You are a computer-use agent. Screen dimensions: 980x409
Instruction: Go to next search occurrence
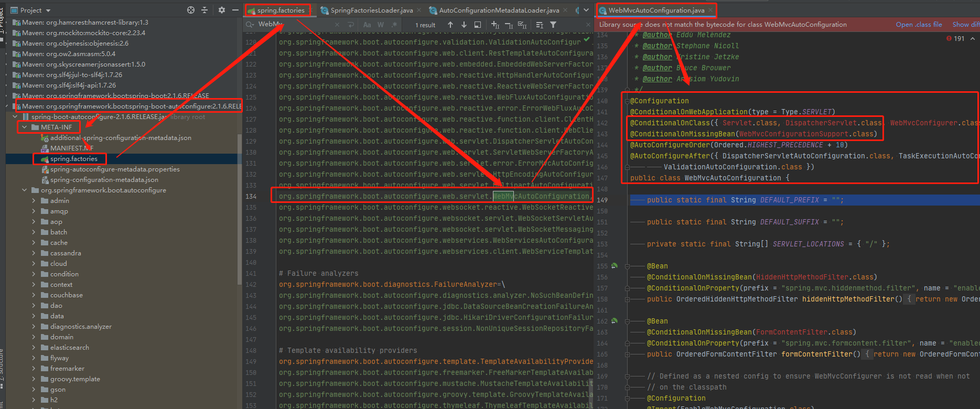coord(464,25)
